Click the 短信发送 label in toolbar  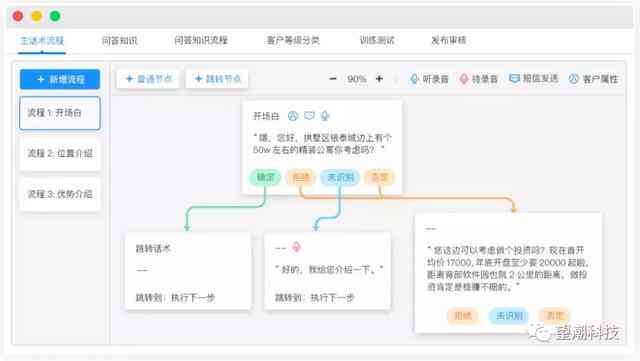pos(540,79)
